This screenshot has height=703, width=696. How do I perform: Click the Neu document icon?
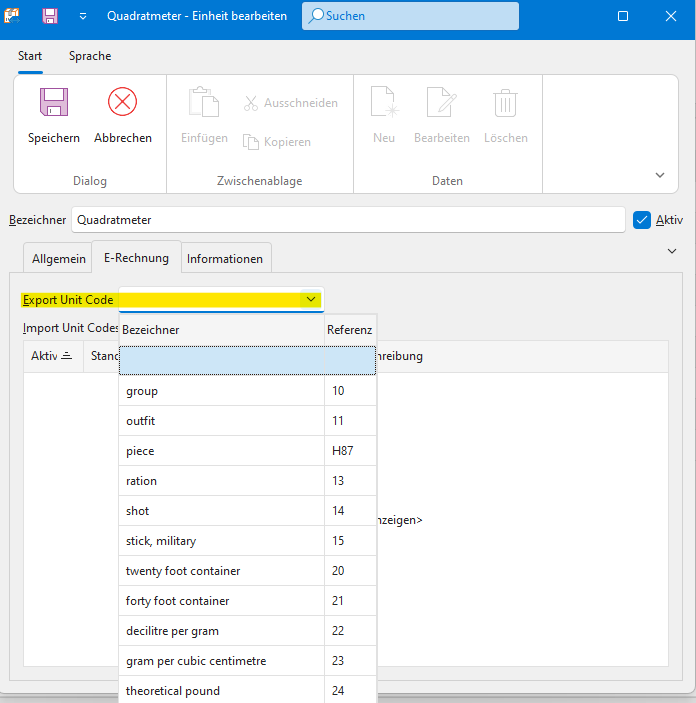[384, 103]
